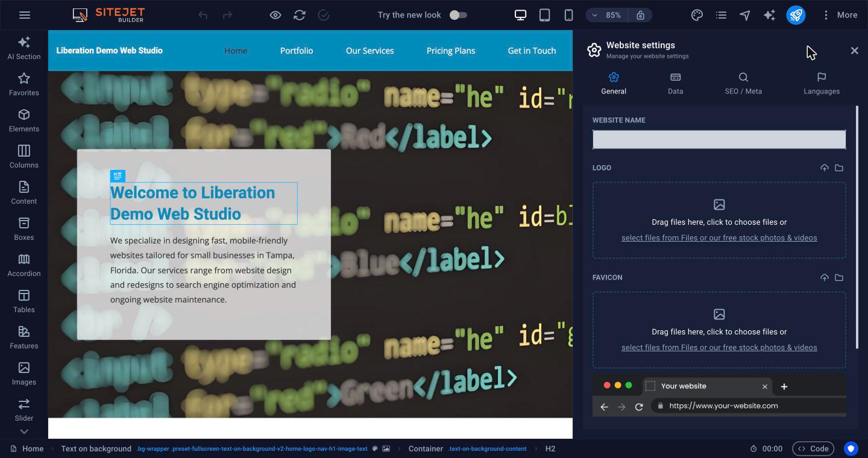Toggle preview mode eye icon

(x=275, y=15)
